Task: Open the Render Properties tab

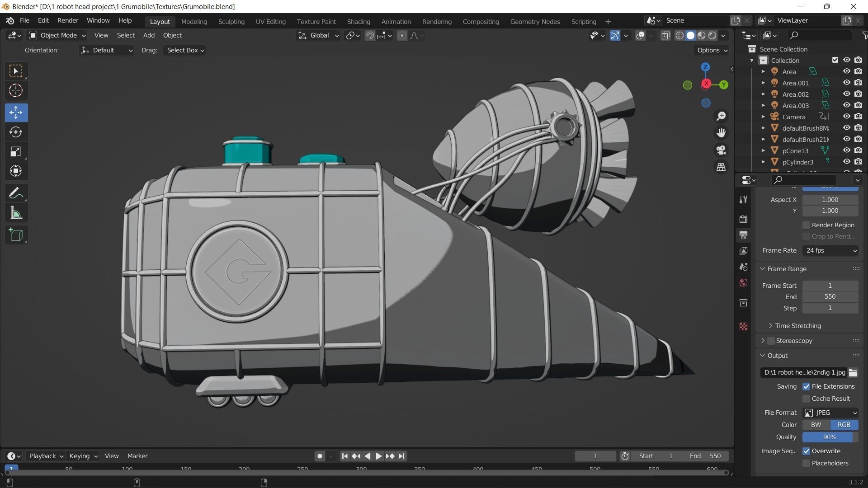Action: [743, 219]
